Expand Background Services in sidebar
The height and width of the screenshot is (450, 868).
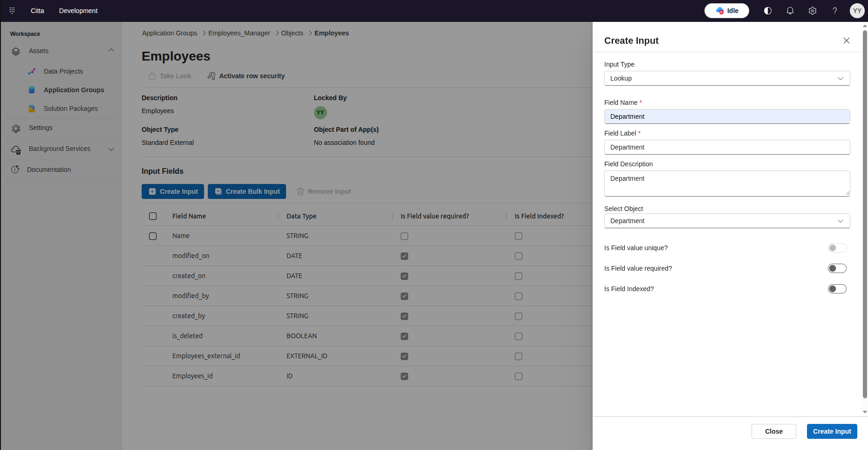click(x=60, y=149)
